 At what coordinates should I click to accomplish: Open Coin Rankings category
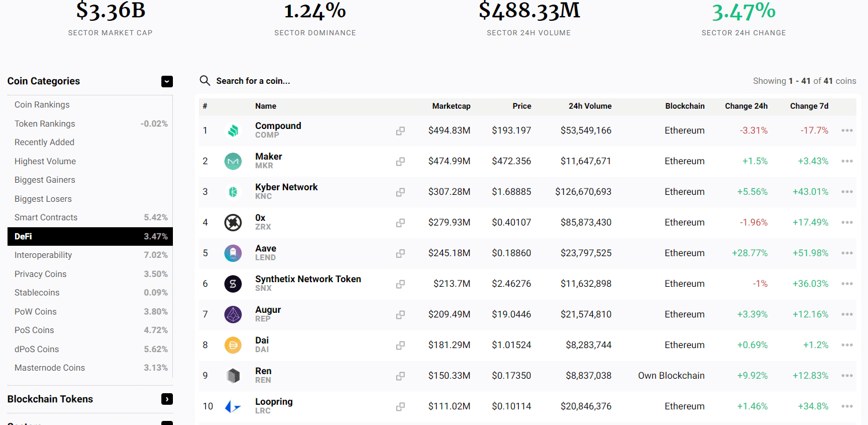click(x=42, y=105)
